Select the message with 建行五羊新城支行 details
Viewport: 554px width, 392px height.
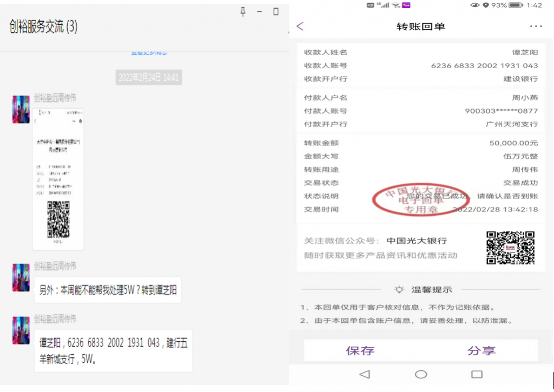coord(113,350)
